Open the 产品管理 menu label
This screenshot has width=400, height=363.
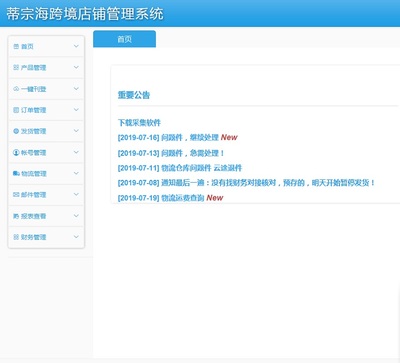click(33, 68)
